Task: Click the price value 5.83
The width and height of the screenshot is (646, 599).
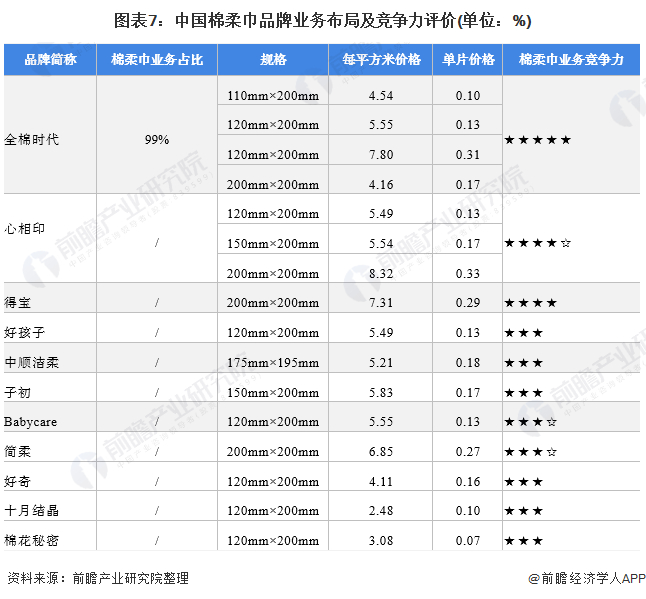Action: tap(381, 393)
